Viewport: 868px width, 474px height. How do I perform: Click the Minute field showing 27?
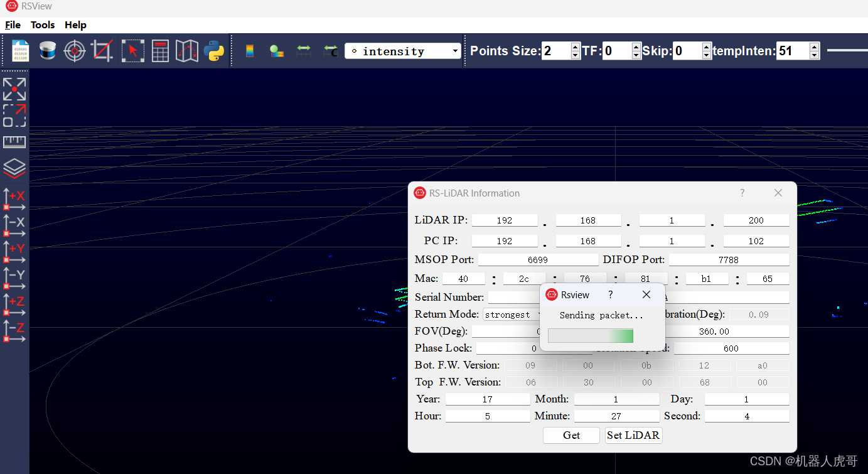point(616,416)
